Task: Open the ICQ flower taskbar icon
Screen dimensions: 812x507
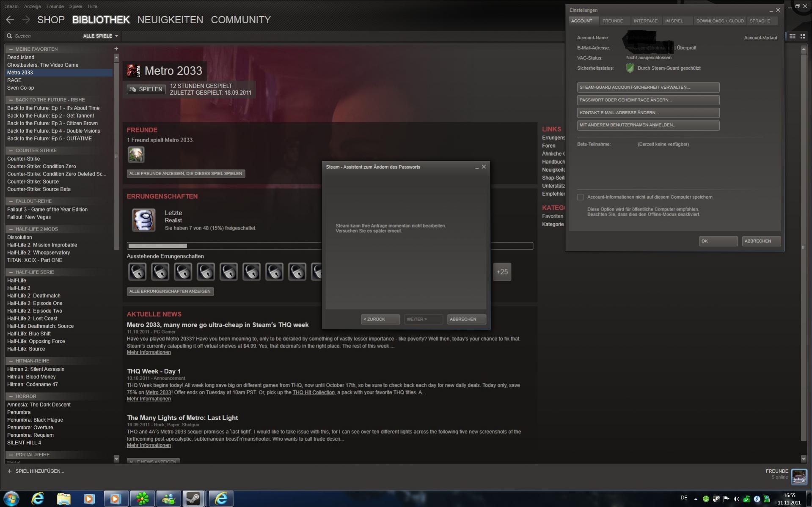Action: coord(142,499)
